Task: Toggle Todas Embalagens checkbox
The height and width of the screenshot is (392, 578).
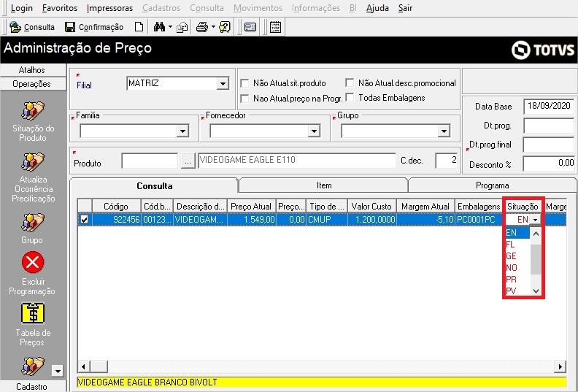Action: tap(350, 97)
